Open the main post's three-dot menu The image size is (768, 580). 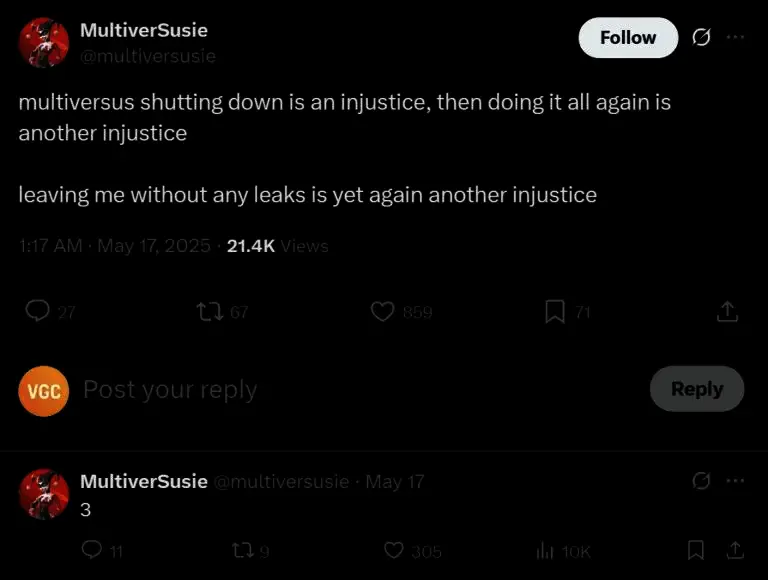736,37
